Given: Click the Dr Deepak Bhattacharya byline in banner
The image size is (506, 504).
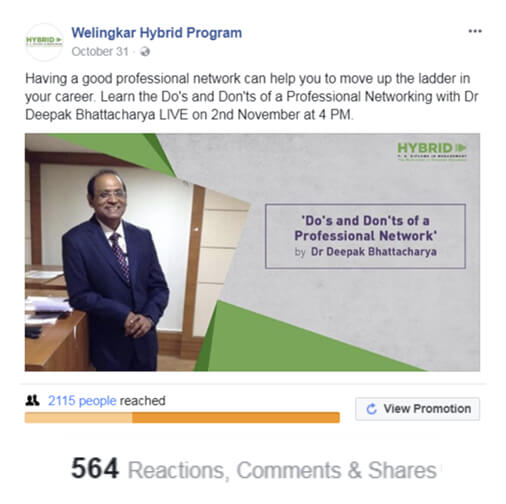Looking at the screenshot, I should [373, 252].
